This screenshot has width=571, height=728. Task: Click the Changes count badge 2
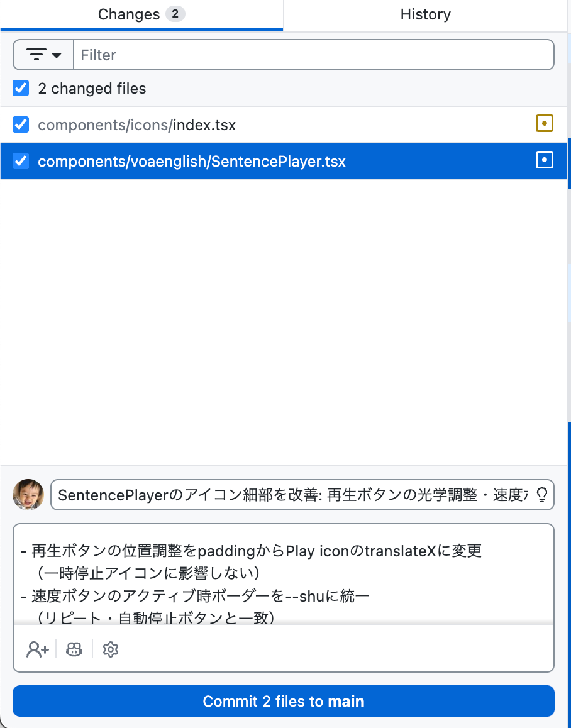click(175, 14)
